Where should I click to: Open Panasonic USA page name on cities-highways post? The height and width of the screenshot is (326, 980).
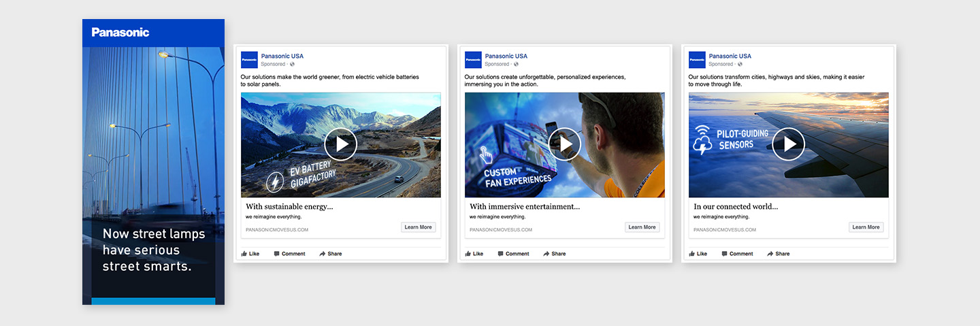730,56
